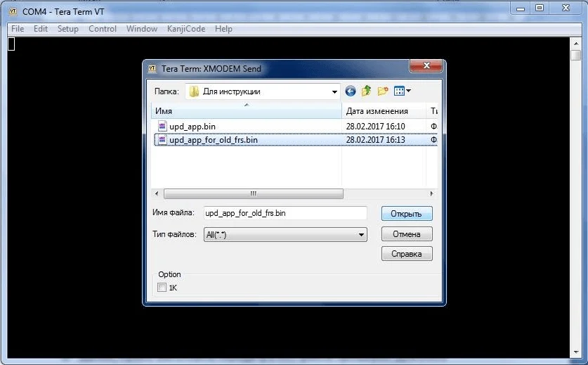Viewport: 588px width, 365px height.
Task: Click the Tera Term icon in main title bar
Action: tap(13, 12)
